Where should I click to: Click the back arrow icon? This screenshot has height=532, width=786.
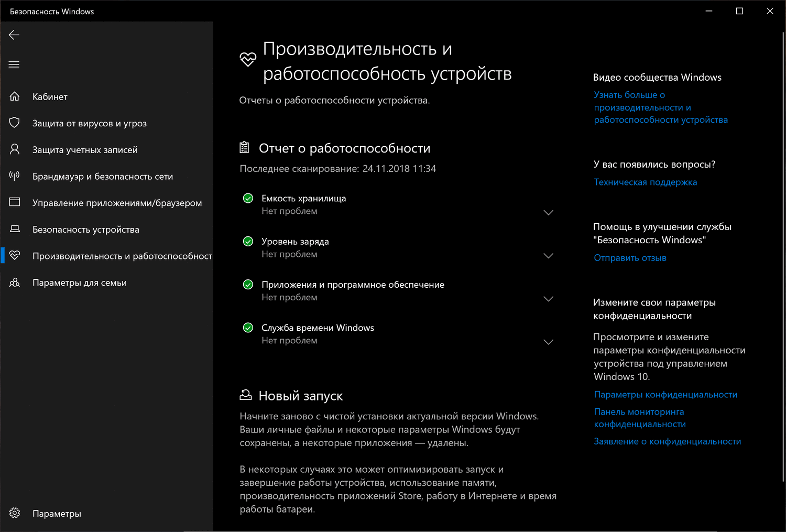14,35
